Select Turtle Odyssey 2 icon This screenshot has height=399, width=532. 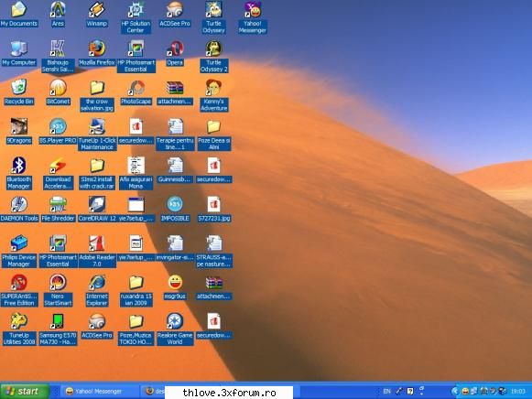click(x=213, y=56)
